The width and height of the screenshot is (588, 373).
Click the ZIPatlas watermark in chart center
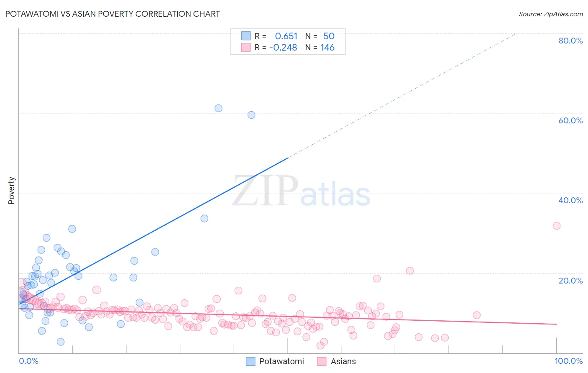pyautogui.click(x=301, y=192)
